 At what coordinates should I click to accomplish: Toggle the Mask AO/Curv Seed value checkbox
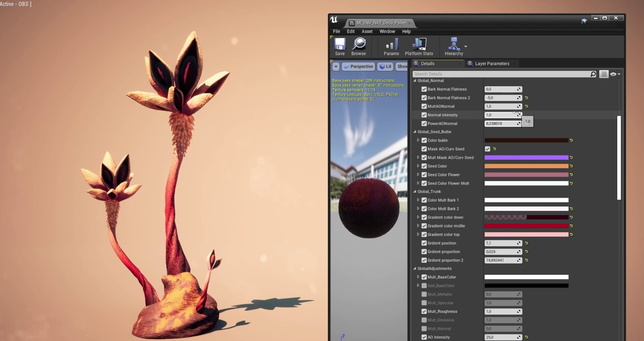(487, 149)
